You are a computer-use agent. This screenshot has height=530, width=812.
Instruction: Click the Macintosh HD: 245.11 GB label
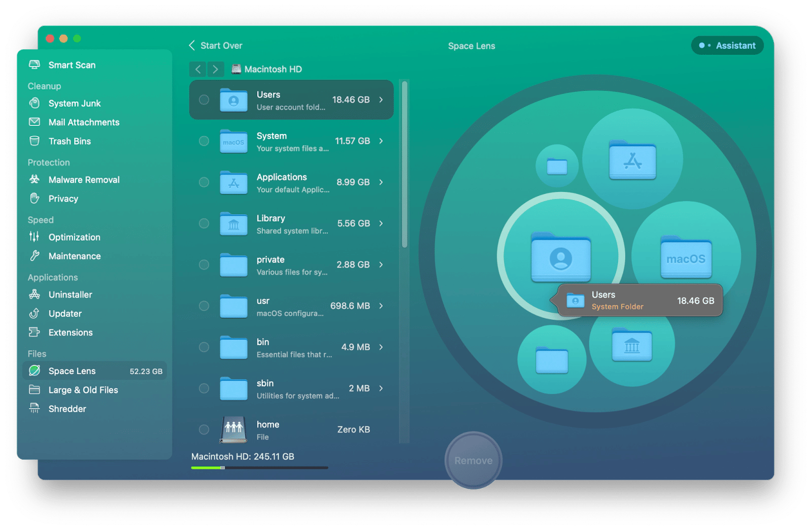click(243, 456)
